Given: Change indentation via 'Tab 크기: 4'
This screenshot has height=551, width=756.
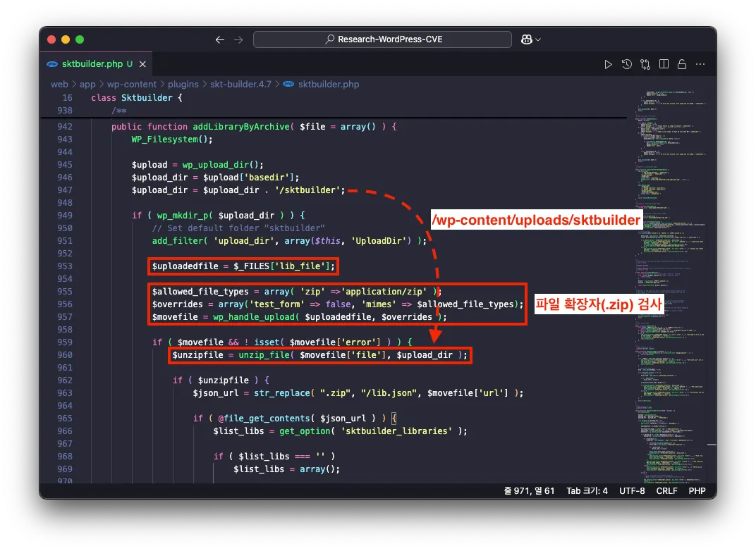Looking at the screenshot, I should 587,491.
